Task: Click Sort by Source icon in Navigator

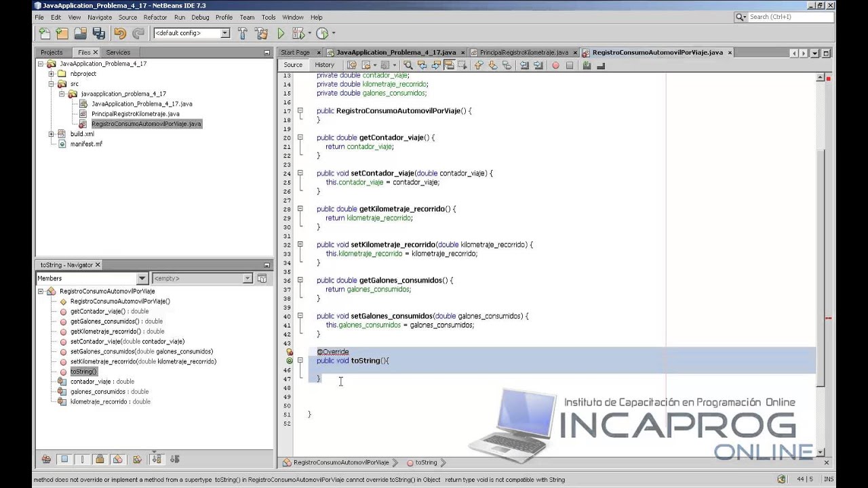Action: pos(174,459)
